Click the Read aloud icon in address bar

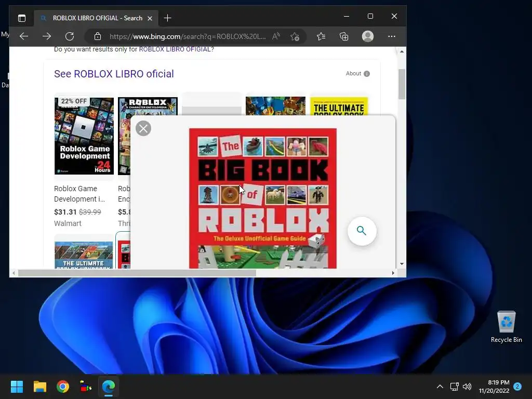coord(276,36)
